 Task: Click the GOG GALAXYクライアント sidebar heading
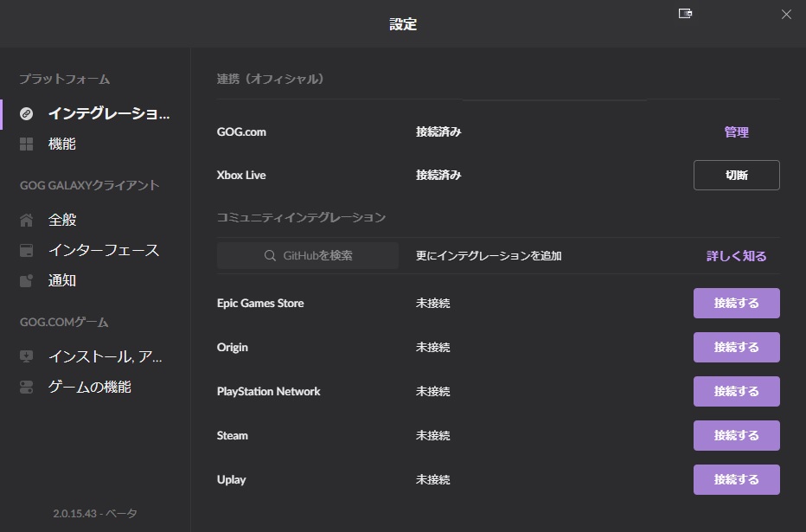pos(89,186)
